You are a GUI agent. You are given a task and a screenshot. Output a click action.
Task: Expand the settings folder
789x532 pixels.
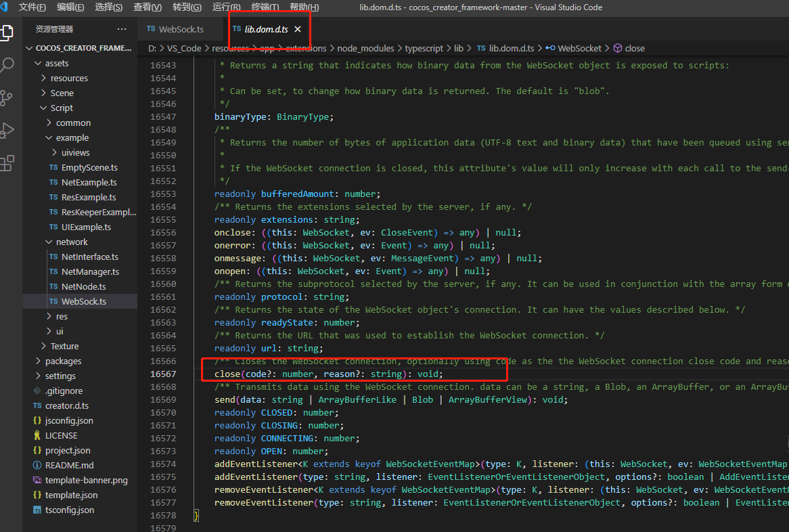[39, 376]
